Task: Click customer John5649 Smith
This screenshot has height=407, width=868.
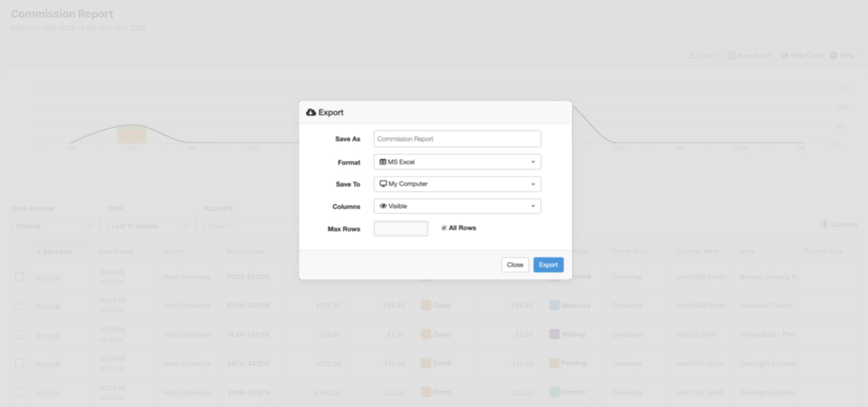Action: tap(701, 306)
